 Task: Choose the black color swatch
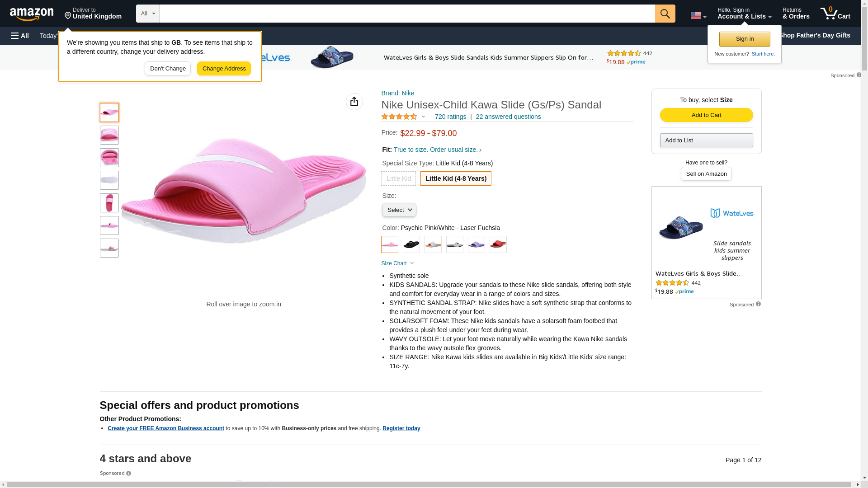(411, 244)
